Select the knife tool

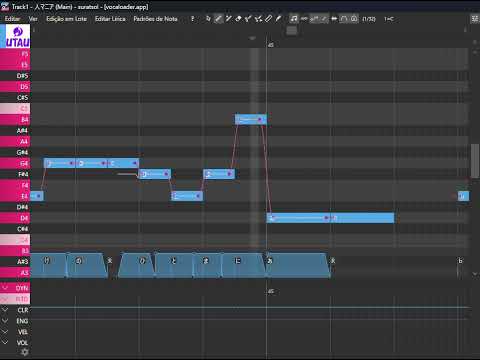coord(268,19)
